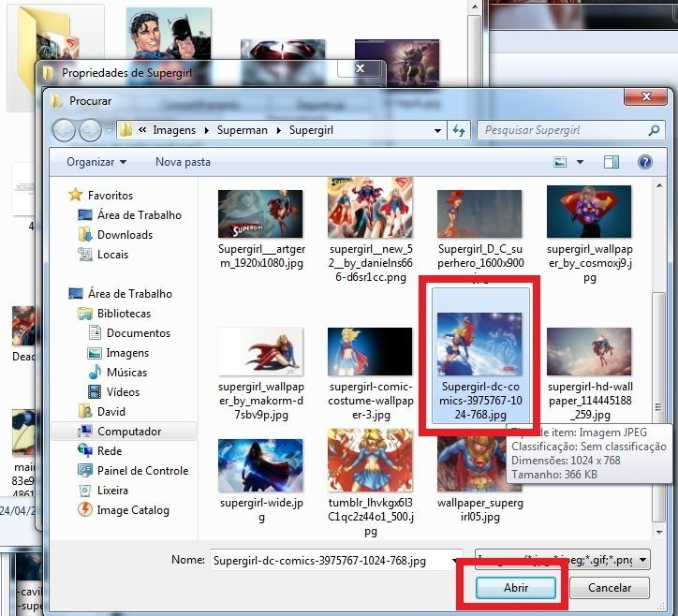
Task: Select supergirl_wallpaper_by_makorm-d7sbv9p.jpg thumbnail
Action: click(x=260, y=351)
